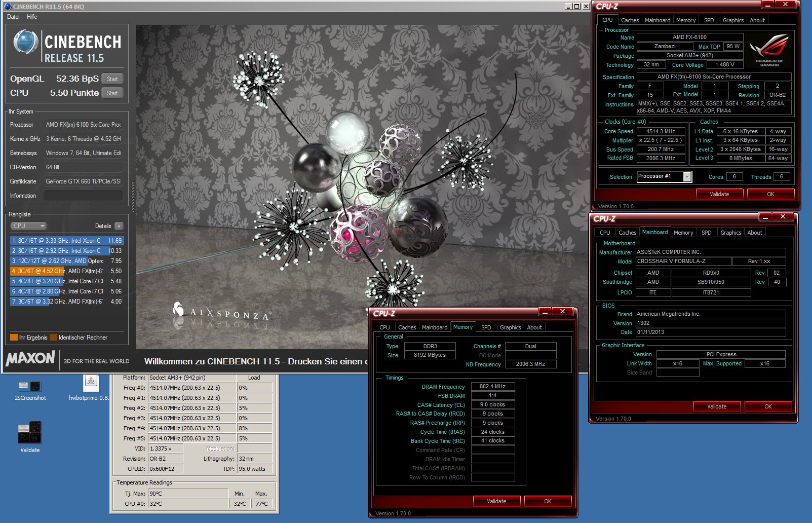The height and width of the screenshot is (523, 812).
Task: Open SPD tab in CPU-Z Memory window
Action: tap(486, 327)
